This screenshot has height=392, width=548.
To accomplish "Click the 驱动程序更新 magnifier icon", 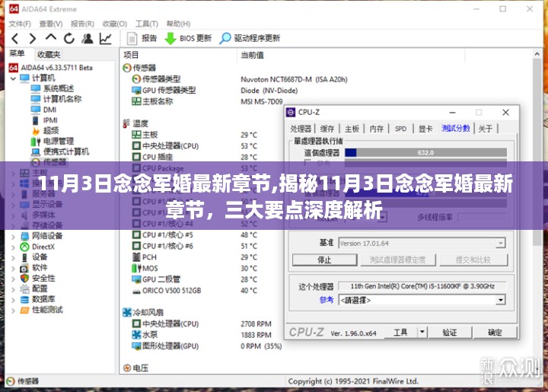I will (x=225, y=38).
